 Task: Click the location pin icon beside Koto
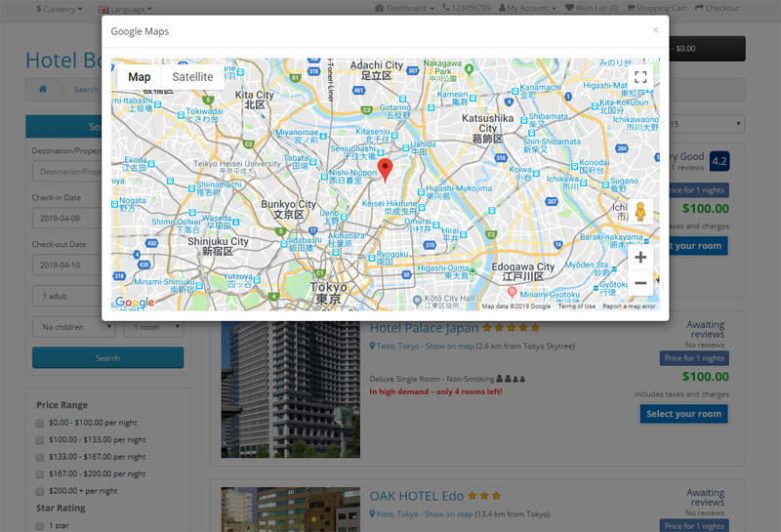(x=372, y=514)
